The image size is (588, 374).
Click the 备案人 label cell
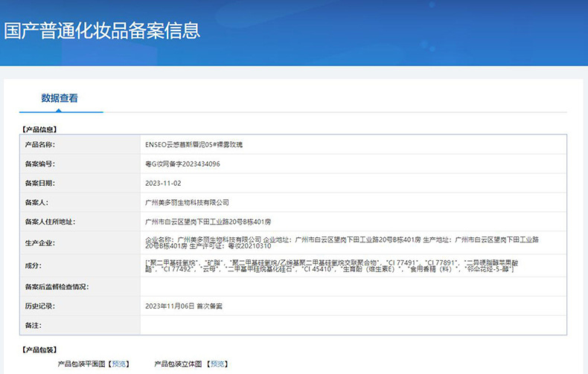[80, 203]
